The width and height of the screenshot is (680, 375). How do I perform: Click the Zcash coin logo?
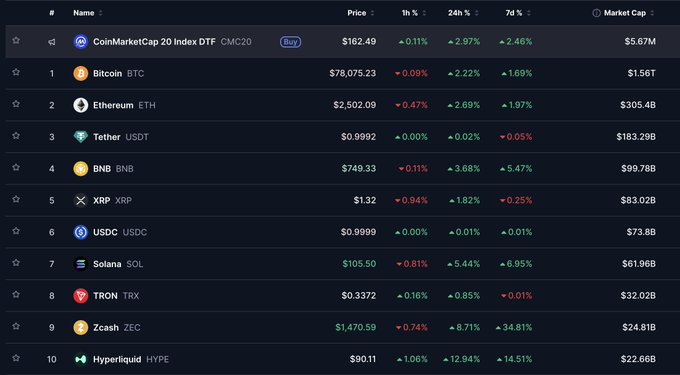[x=81, y=327]
